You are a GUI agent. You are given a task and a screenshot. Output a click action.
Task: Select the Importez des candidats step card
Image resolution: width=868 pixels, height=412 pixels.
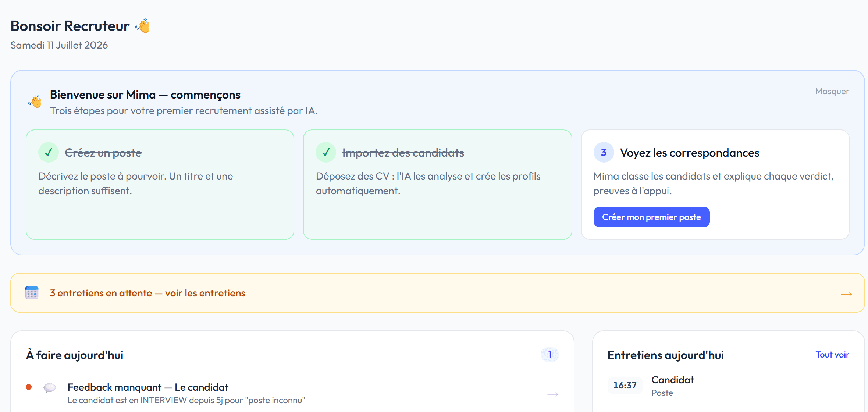click(x=438, y=185)
